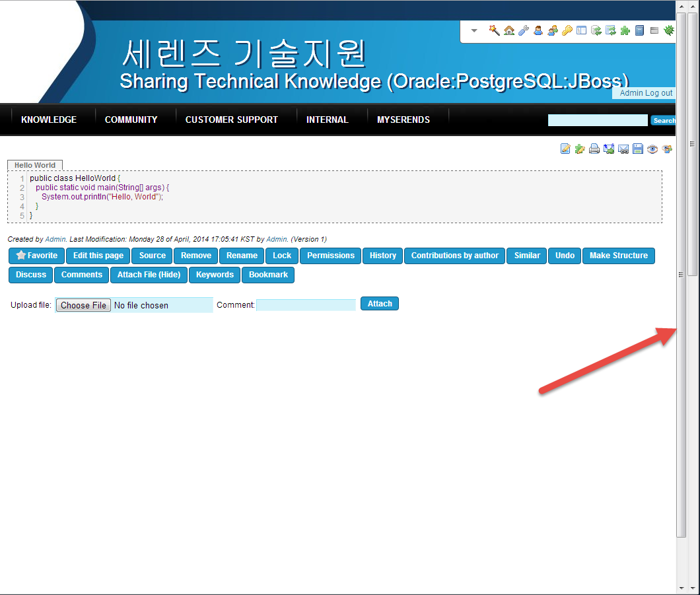Click the database refresh cache icon

pos(596,30)
